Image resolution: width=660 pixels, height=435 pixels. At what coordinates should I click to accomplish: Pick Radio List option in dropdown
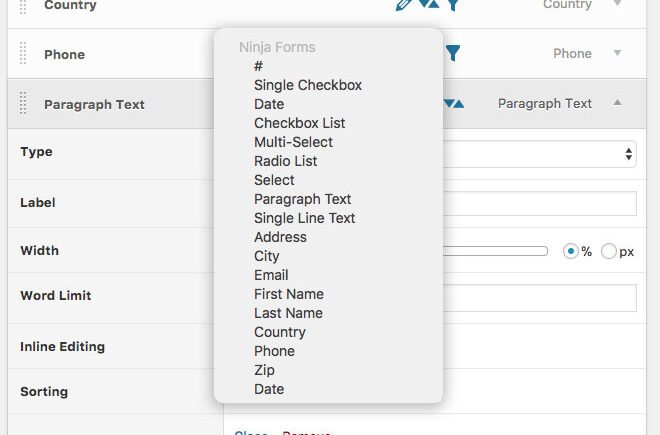tap(285, 161)
